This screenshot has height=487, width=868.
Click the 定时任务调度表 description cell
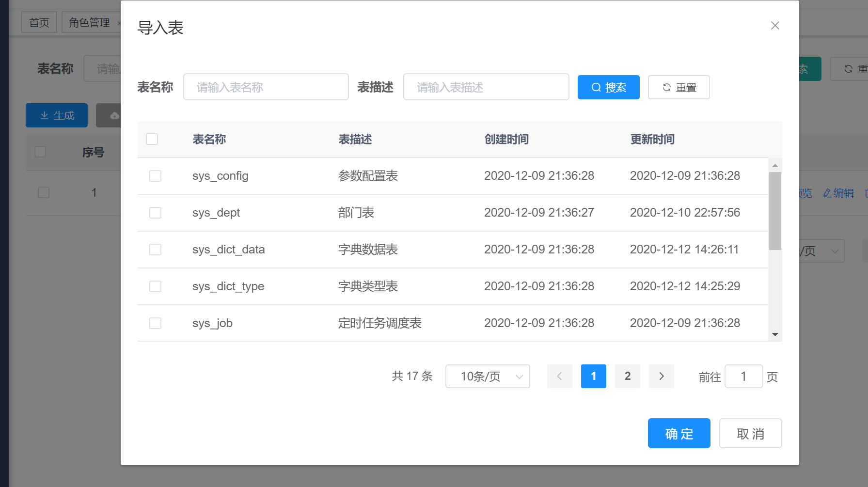pyautogui.click(x=380, y=323)
